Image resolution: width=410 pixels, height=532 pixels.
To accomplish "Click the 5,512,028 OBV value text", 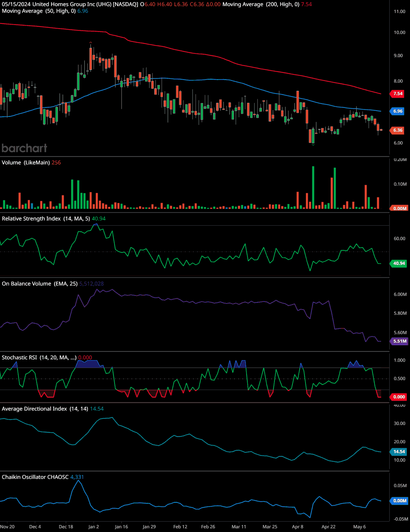I will (x=92, y=284).
